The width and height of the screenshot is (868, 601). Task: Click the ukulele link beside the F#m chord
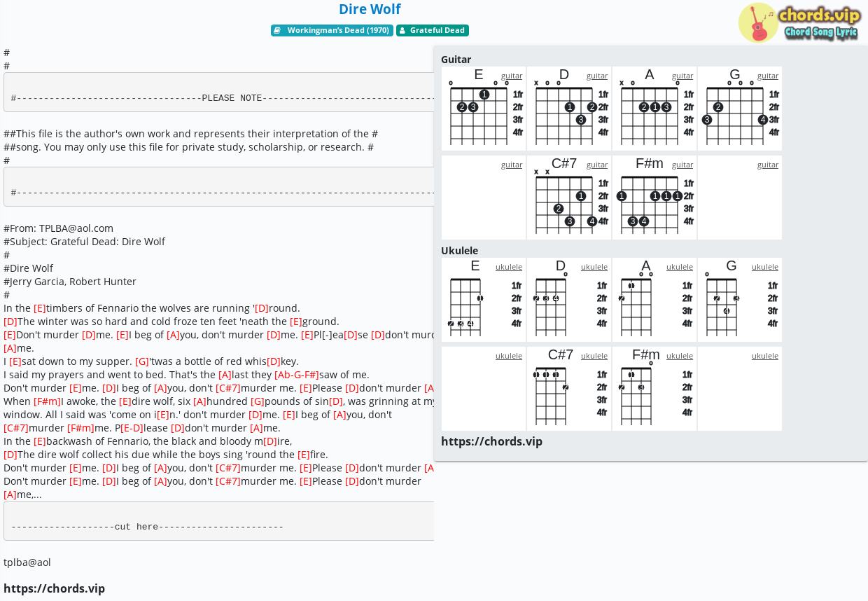pos(680,356)
